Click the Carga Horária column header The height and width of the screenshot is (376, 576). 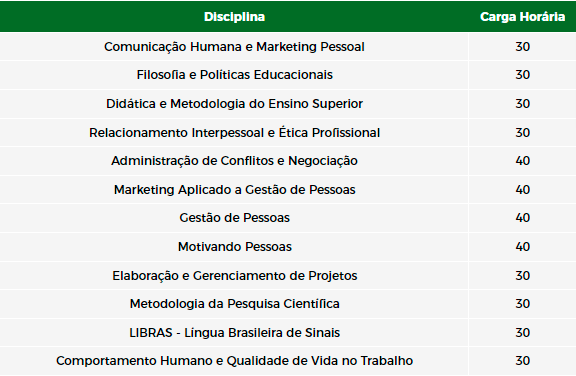[522, 17]
